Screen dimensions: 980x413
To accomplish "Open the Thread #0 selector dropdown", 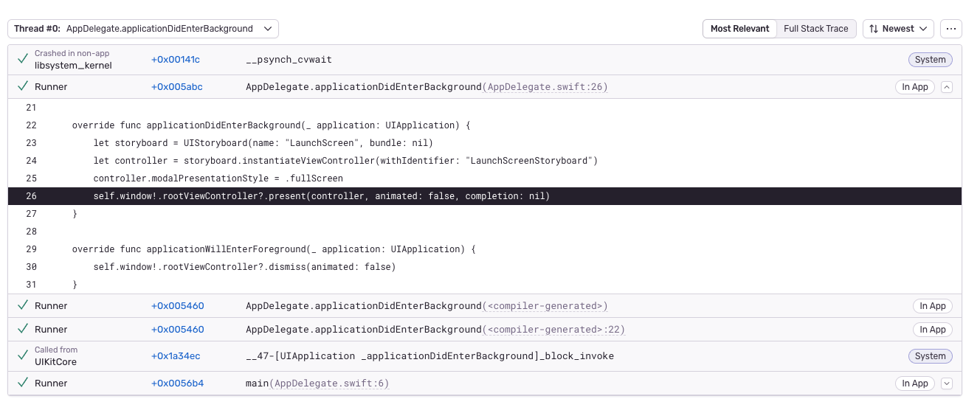I will click(143, 29).
